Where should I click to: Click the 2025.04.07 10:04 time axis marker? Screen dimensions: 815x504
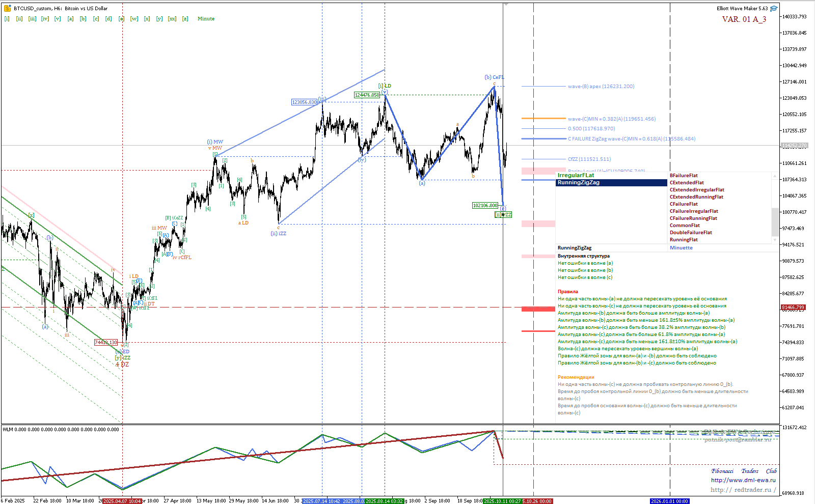click(122, 501)
